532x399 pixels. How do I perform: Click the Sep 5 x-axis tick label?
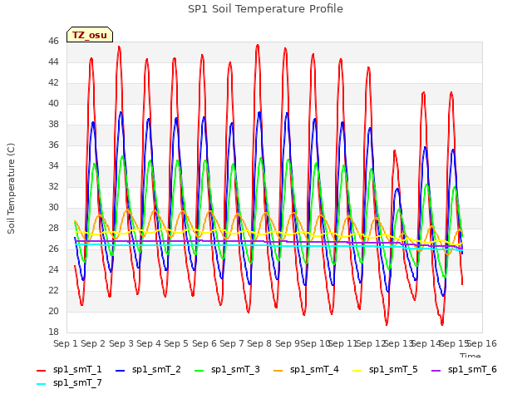176,343
